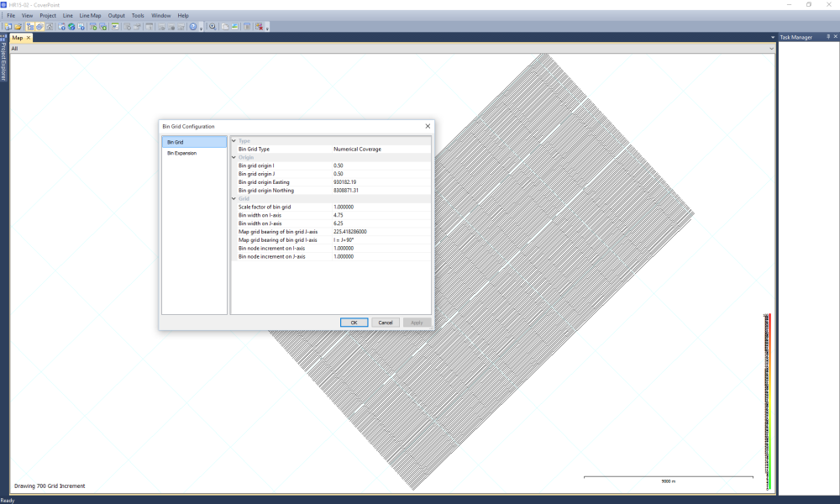This screenshot has width=840, height=504.
Task: Open the Line Map menu
Action: 90,15
